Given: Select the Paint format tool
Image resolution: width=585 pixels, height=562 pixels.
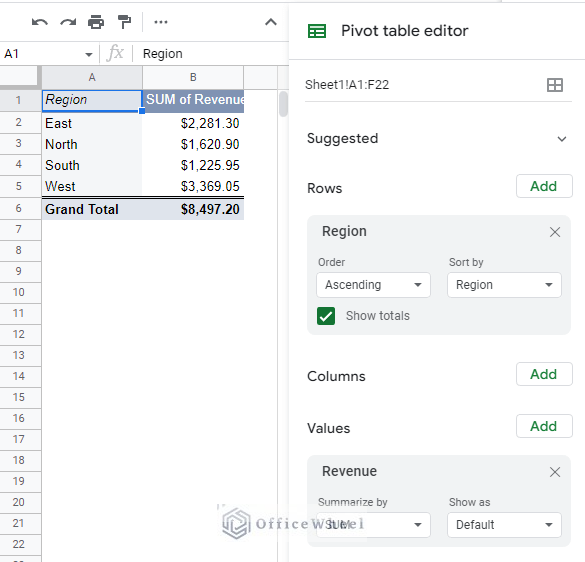Looking at the screenshot, I should [124, 22].
